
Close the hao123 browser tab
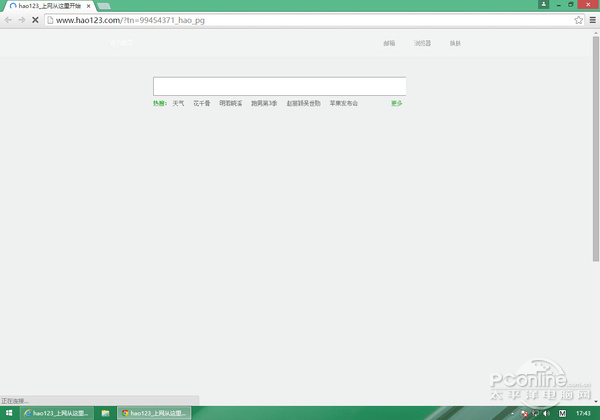pyautogui.click(x=88, y=6)
